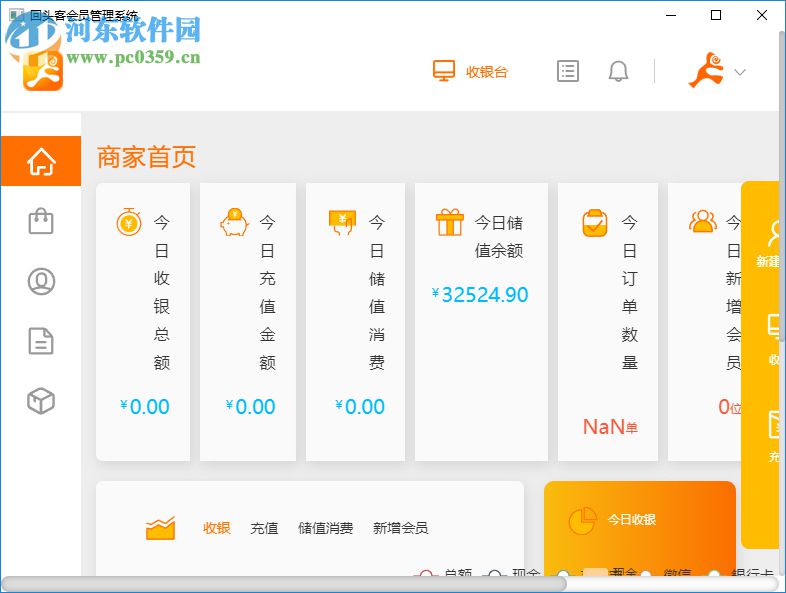786x593 pixels.
Task: Open the list view icon in header
Action: pos(568,71)
